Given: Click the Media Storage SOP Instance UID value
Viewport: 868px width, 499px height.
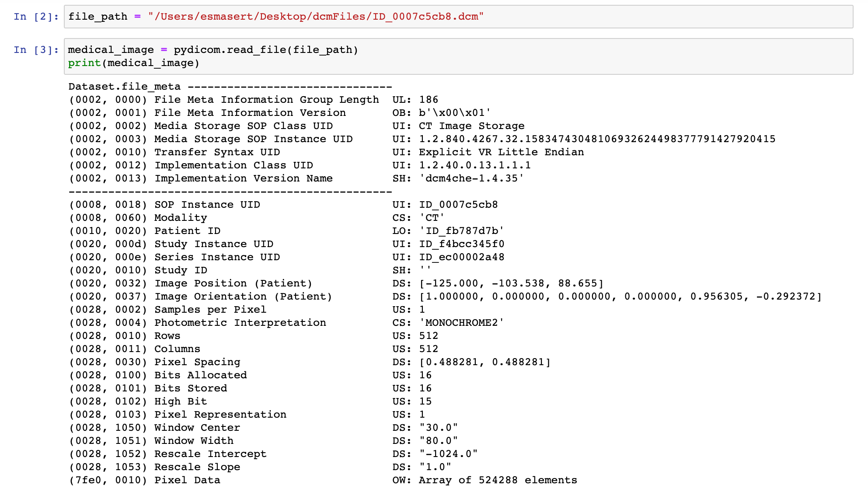Looking at the screenshot, I should (x=597, y=139).
